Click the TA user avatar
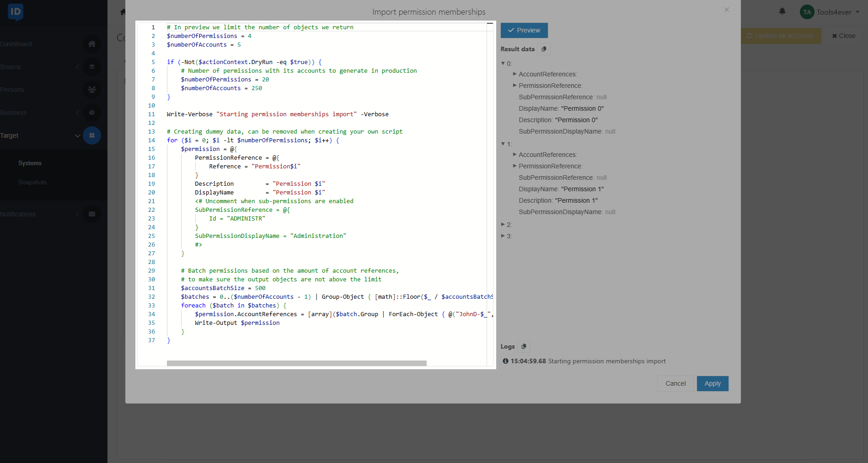Image resolution: width=868 pixels, height=463 pixels. point(807,12)
